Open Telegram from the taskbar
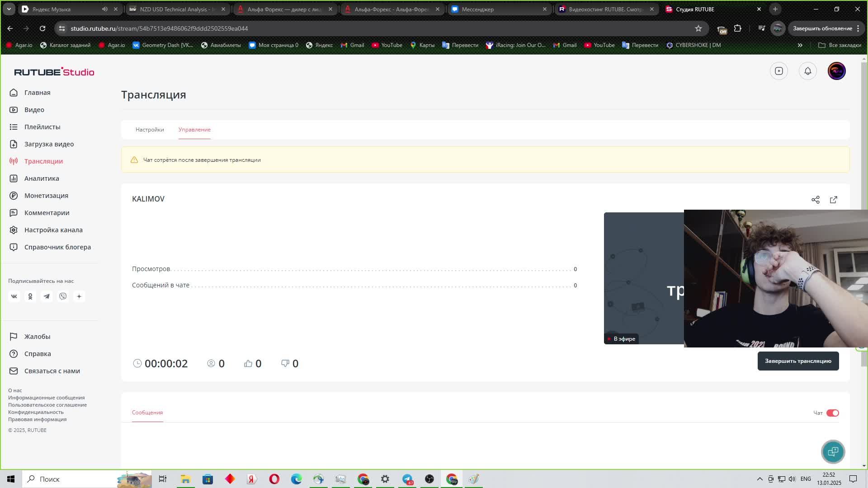Screen dimensions: 868x488 [407, 479]
